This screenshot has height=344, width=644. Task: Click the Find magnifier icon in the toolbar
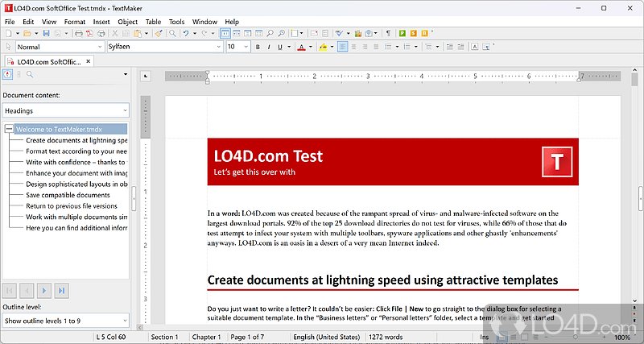click(173, 33)
